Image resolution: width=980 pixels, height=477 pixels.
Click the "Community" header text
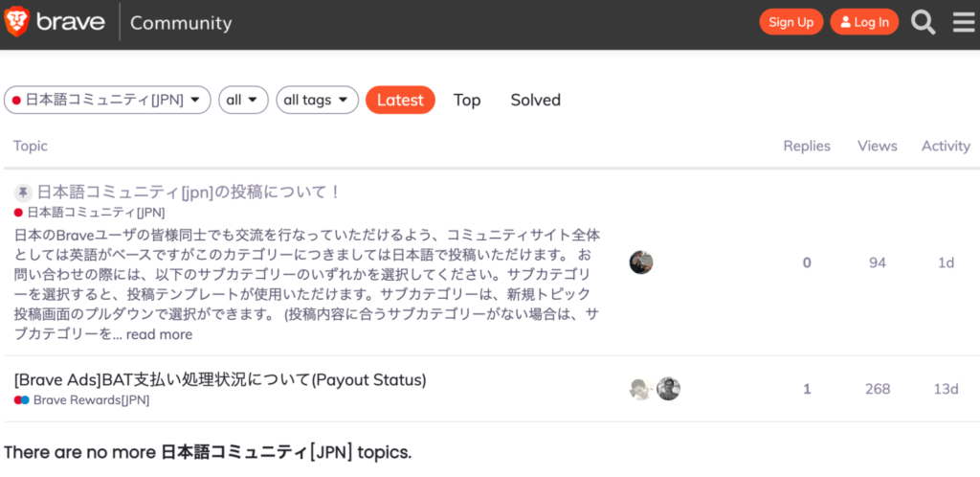click(x=181, y=23)
